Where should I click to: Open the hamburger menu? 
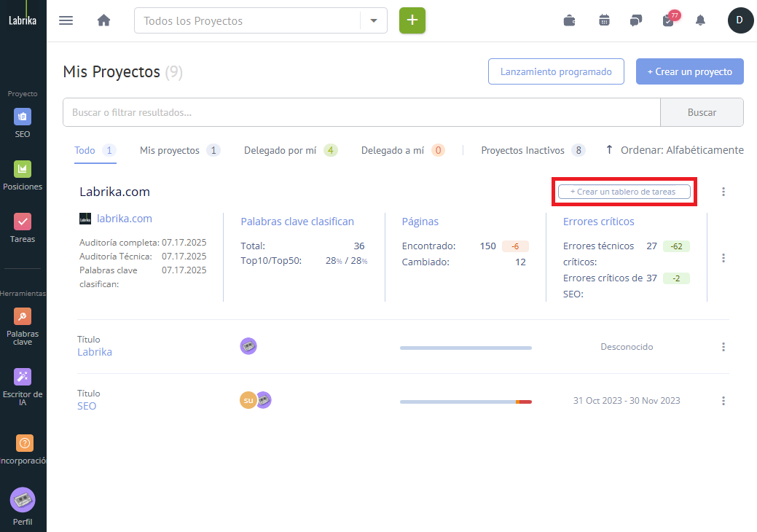66,20
